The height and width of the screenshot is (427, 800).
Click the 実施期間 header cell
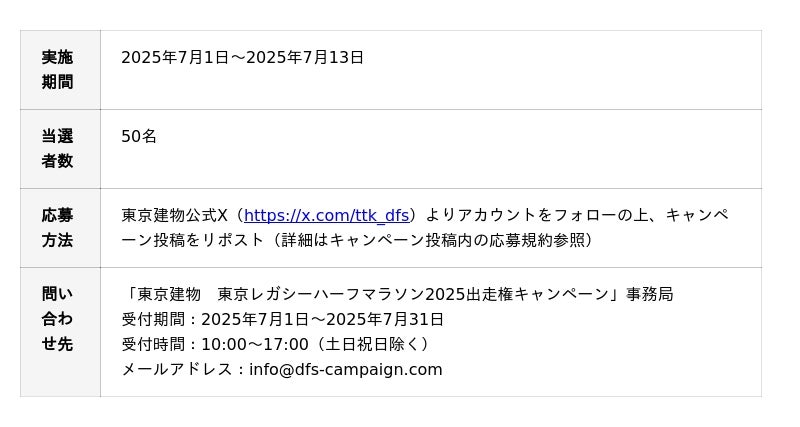57,70
